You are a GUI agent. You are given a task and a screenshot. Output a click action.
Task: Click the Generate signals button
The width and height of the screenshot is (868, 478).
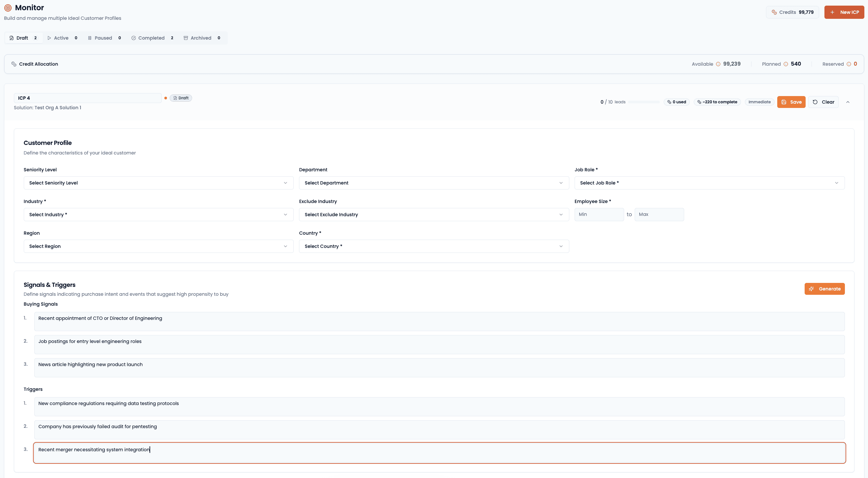pyautogui.click(x=824, y=289)
